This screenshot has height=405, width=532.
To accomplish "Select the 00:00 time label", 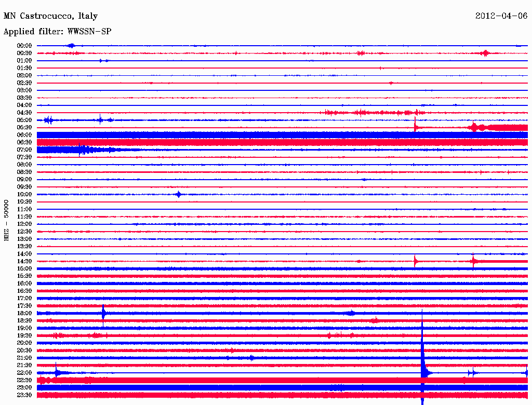I will pos(24,46).
